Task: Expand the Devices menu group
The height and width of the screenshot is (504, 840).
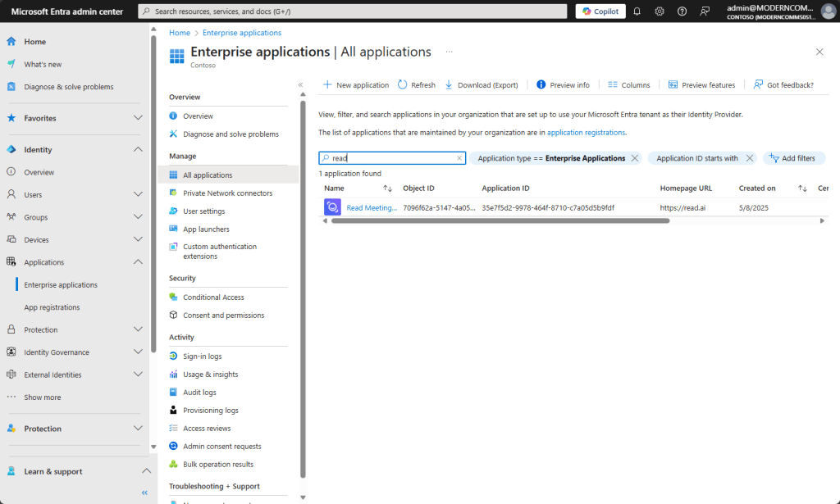Action: click(x=138, y=239)
